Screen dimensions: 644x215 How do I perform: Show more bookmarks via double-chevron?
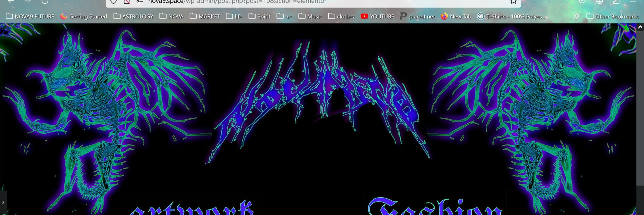click(x=576, y=17)
